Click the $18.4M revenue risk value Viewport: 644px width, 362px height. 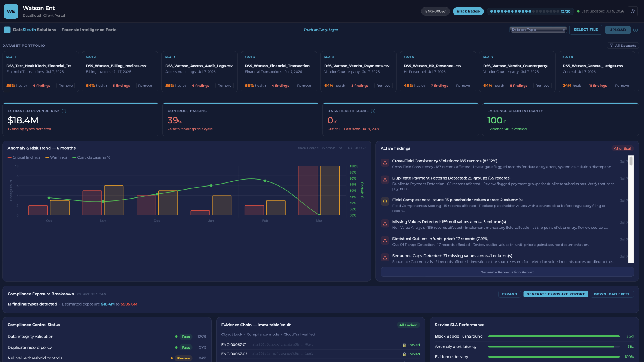(x=23, y=120)
